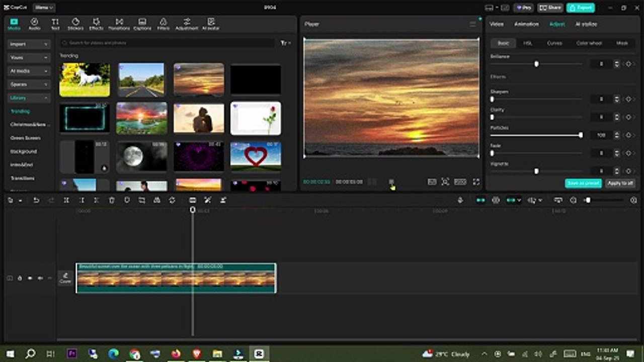Expand the Yours dropdown
Screen dimensions: 644x362
tap(29, 58)
